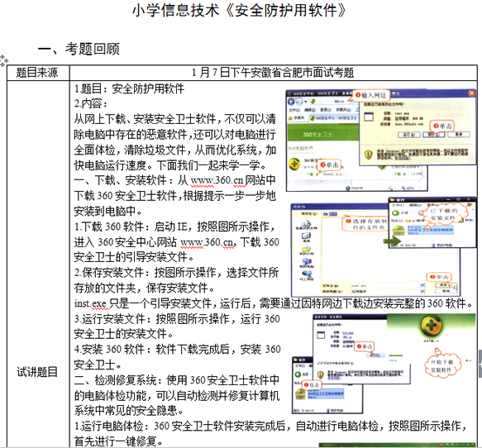Click the table move handle icon
The image size is (482, 448).
point(4,60)
